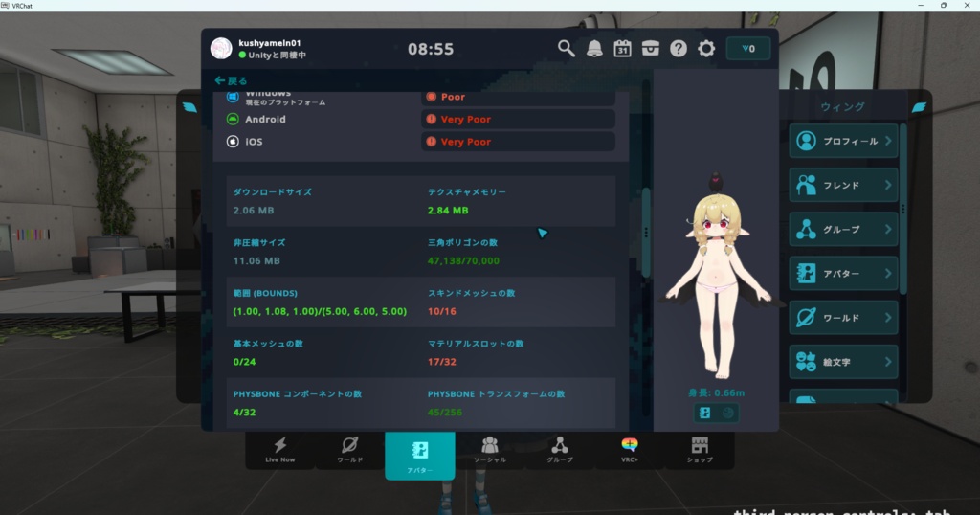Click triangle count 47,138/70,000
Screen dimensions: 980x515
coord(463,260)
